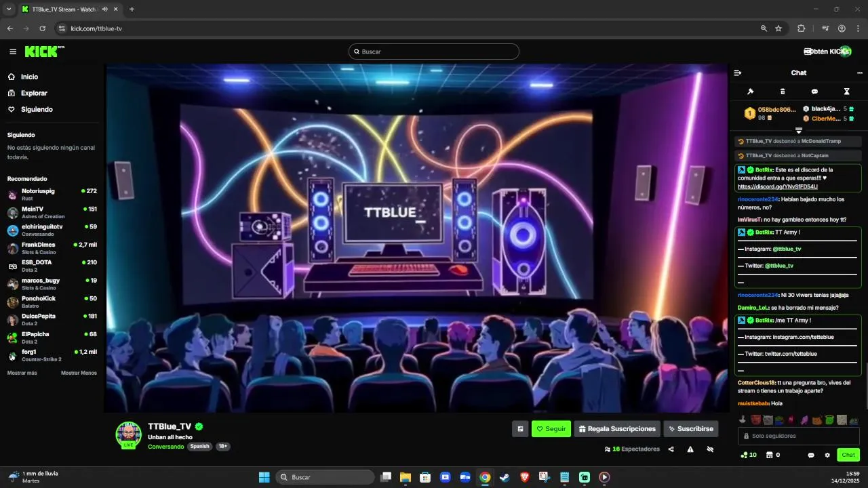The height and width of the screenshot is (488, 868).
Task: Open the chat settings gear icon
Action: click(x=827, y=455)
